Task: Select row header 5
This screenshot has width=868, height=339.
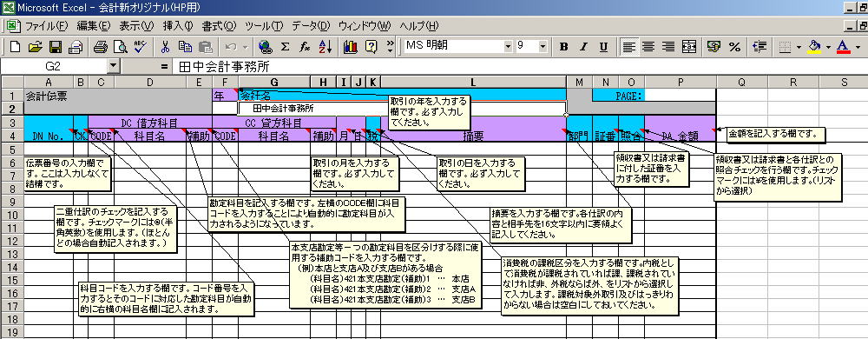Action: 12,149
